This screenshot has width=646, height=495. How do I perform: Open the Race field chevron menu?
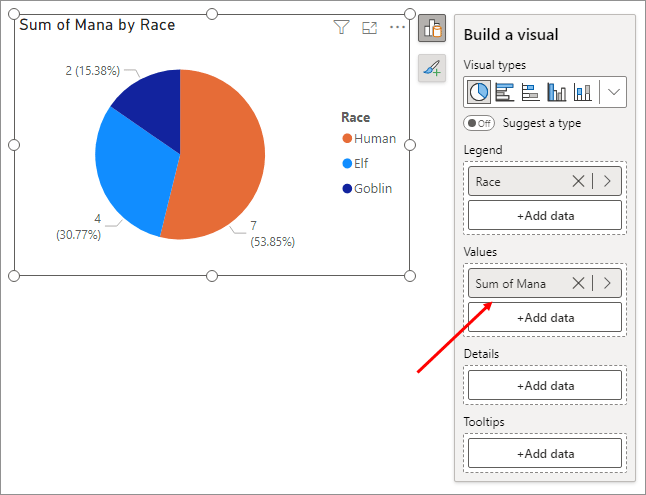click(608, 182)
